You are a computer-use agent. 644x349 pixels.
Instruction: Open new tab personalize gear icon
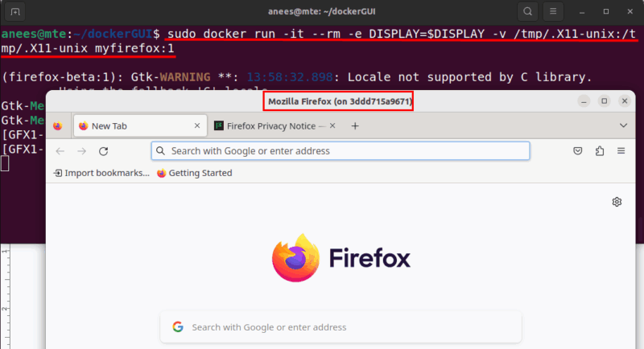click(x=617, y=202)
